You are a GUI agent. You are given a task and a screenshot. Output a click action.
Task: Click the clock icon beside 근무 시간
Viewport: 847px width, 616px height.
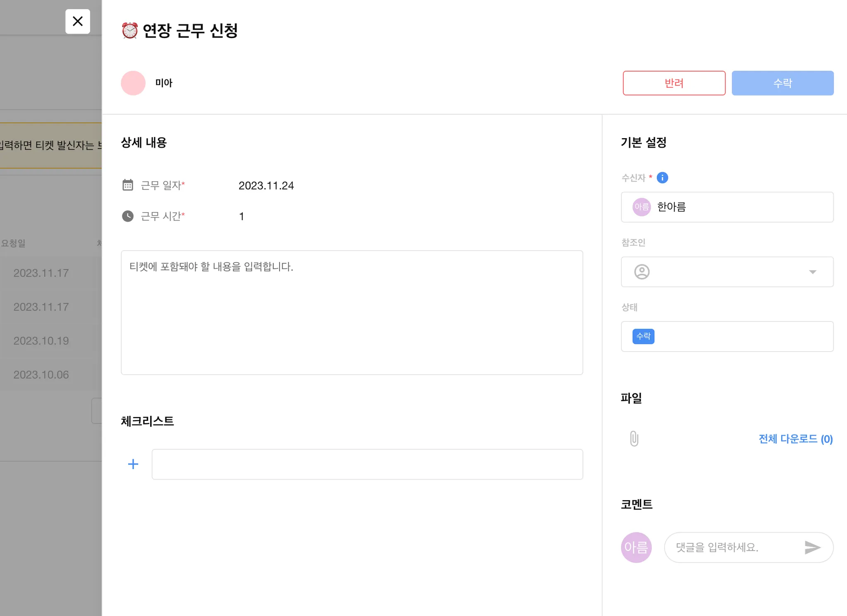[x=128, y=216]
